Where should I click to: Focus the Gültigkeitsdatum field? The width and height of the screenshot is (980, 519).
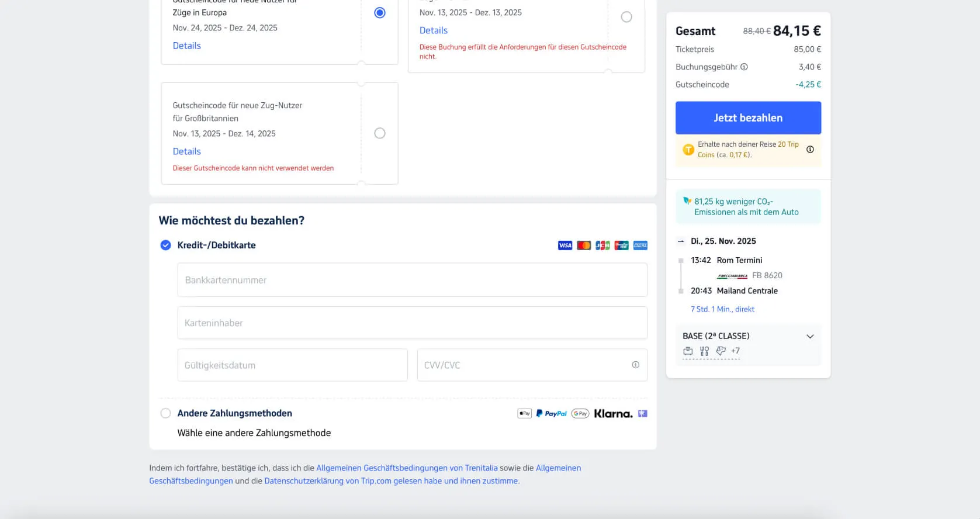(292, 365)
